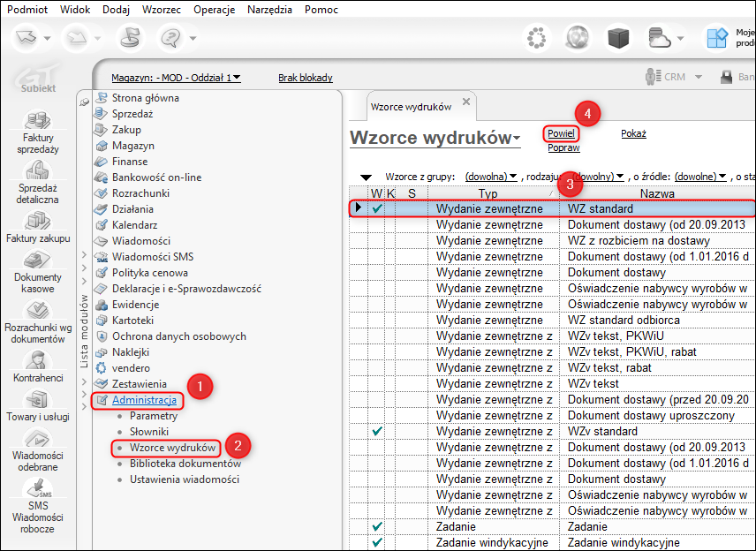Click the globe toolbar icon

(577, 38)
